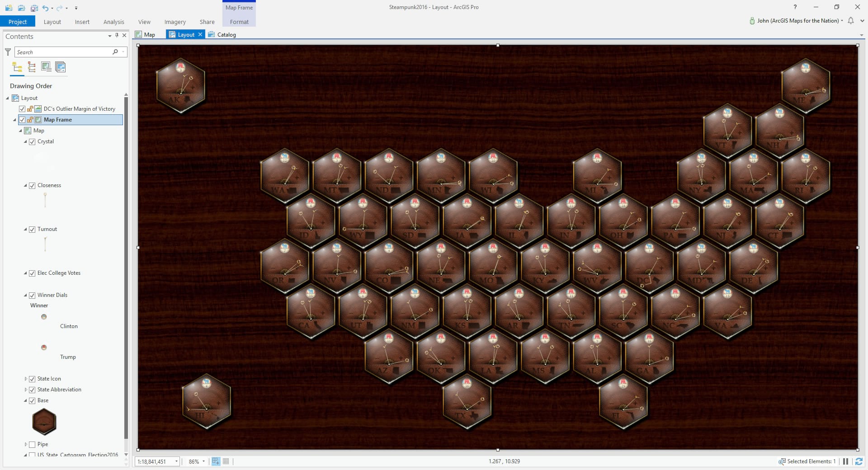Select List By Element Type view icon
The width and height of the screenshot is (868, 470).
point(32,67)
